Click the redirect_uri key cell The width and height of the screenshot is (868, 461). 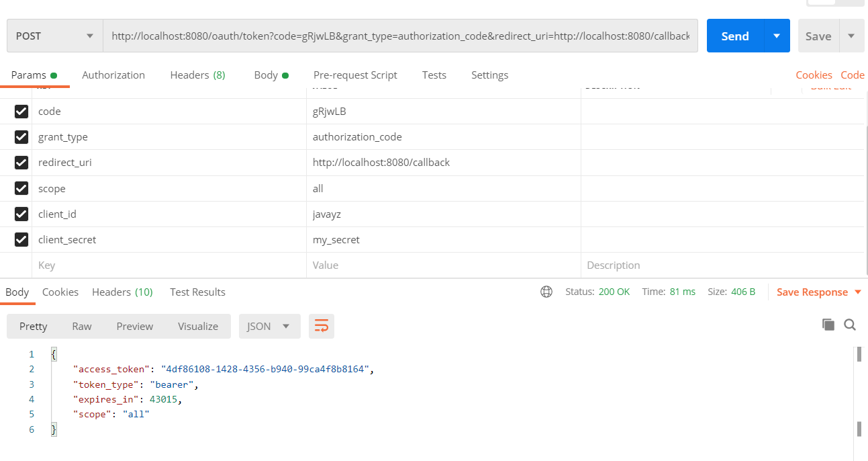coord(169,162)
